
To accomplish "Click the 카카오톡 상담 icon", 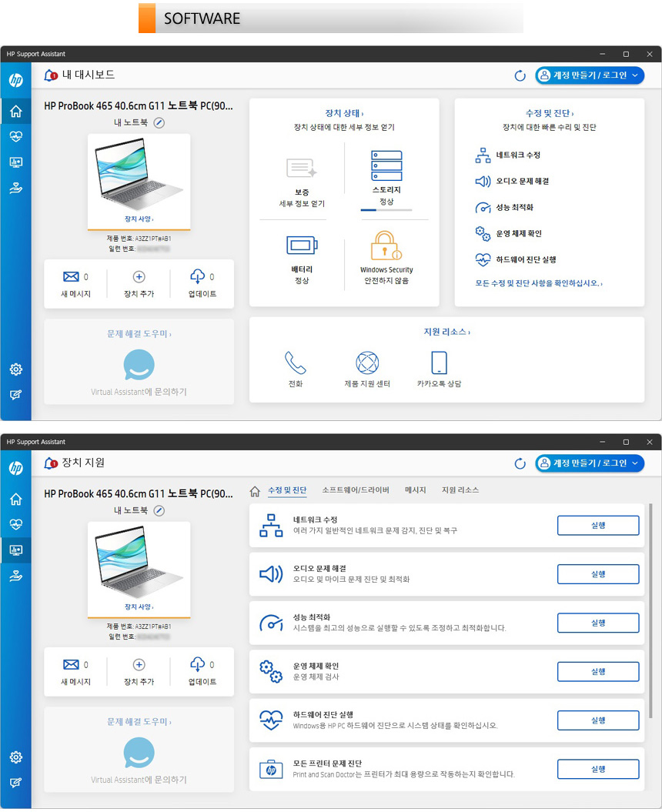I will (440, 363).
